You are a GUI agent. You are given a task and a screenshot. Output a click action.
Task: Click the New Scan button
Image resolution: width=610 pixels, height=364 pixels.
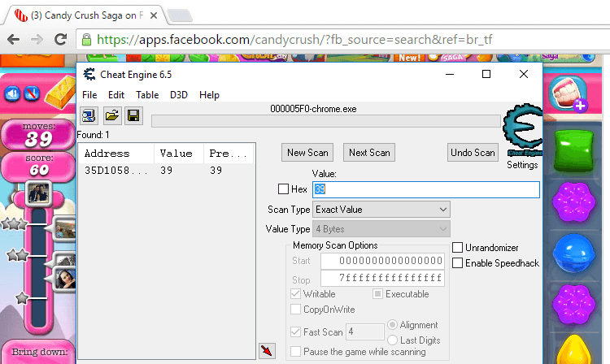307,153
